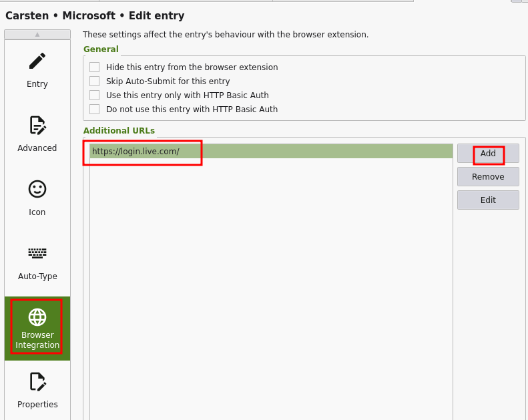Open the Entry pencil icon section
The image size is (528, 420).
point(37,70)
